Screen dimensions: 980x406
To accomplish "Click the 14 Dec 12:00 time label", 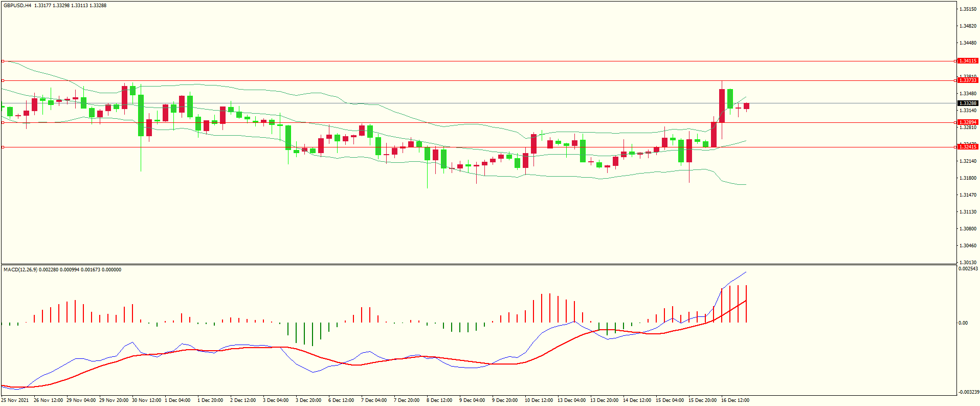I will (x=637, y=400).
